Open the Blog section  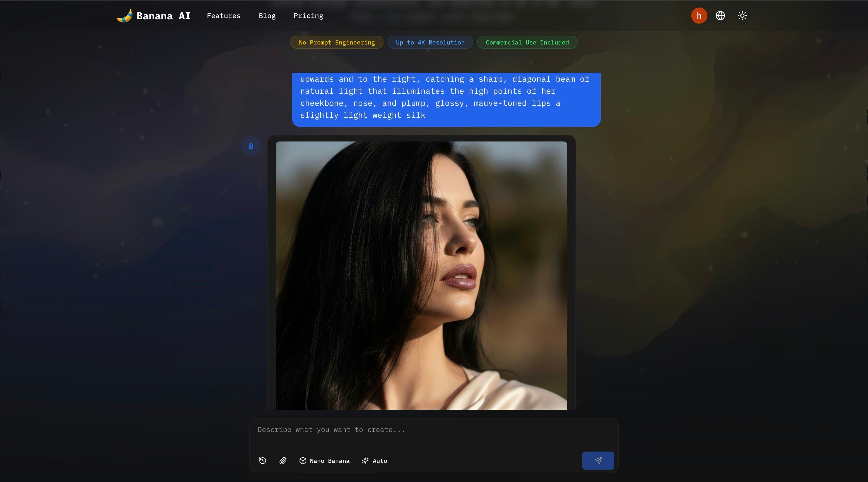click(x=267, y=16)
